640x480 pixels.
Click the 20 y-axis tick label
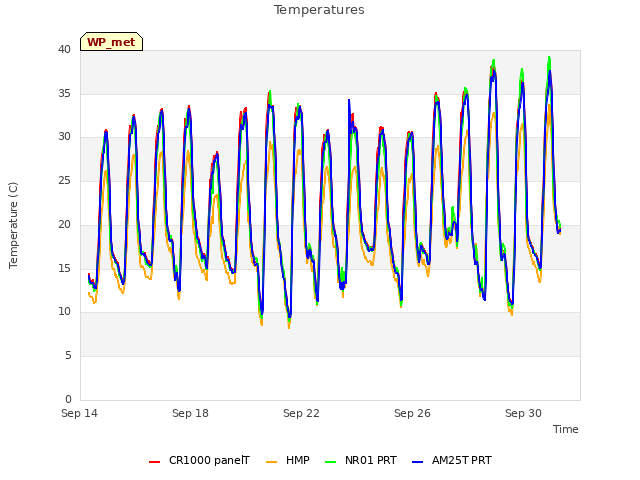(x=64, y=224)
